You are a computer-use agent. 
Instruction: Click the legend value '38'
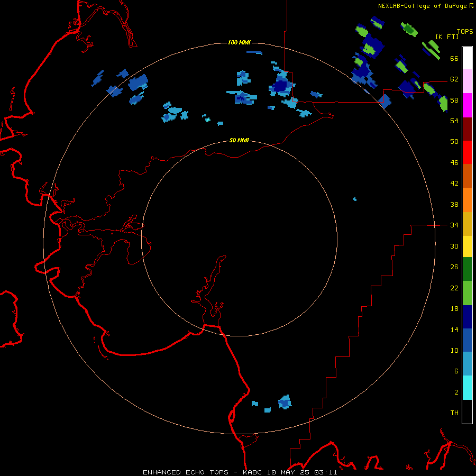pos(454,204)
